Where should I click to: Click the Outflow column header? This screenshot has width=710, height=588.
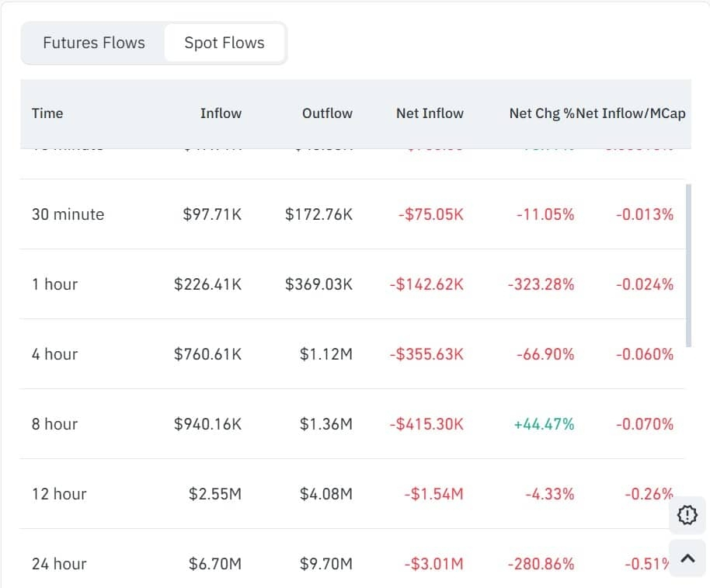pyautogui.click(x=327, y=113)
